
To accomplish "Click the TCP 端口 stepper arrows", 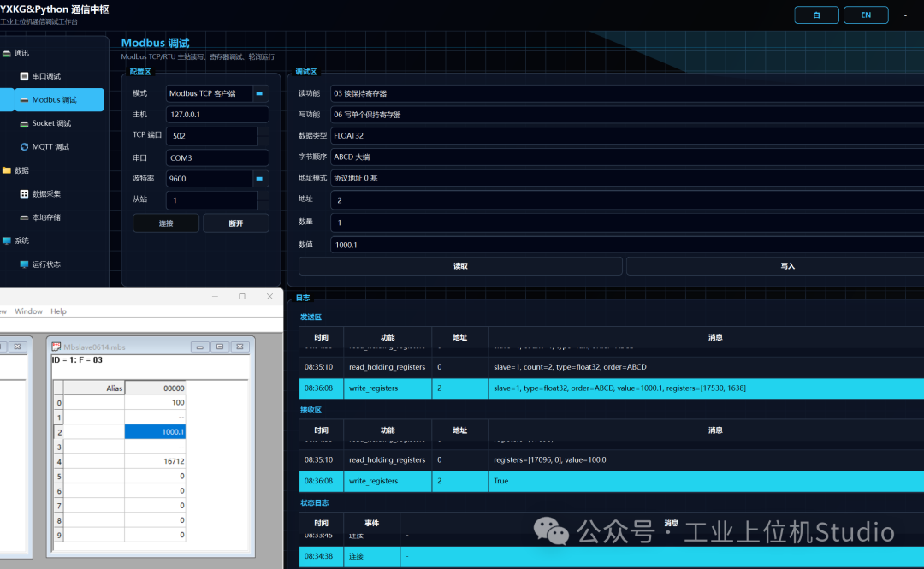I will coord(264,135).
